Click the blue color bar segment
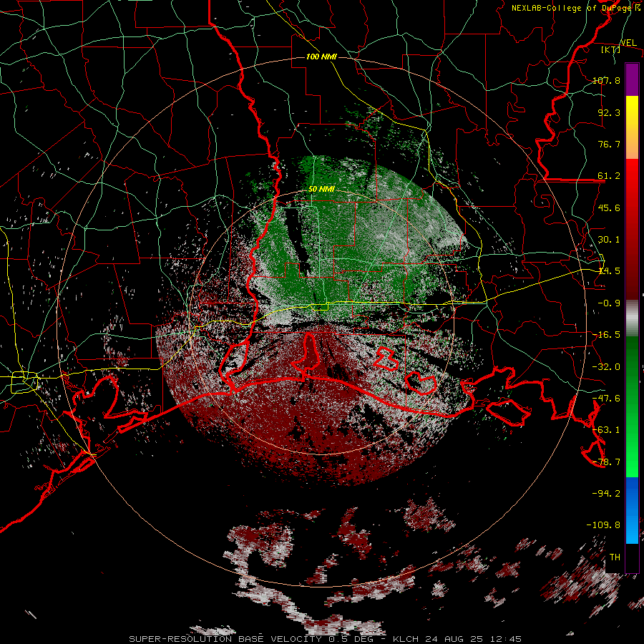The height and width of the screenshot is (644, 644). [632, 510]
